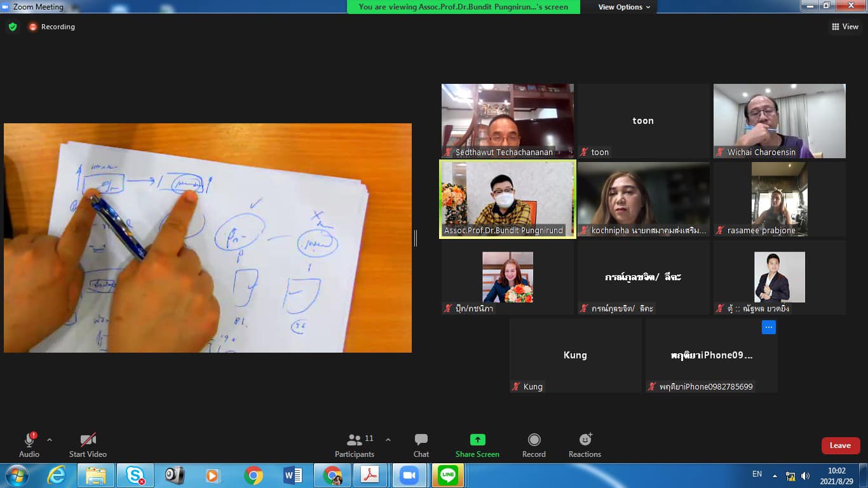Select Wichai Charoensin's video tile
Screen dimensions: 868x488
coord(779,121)
